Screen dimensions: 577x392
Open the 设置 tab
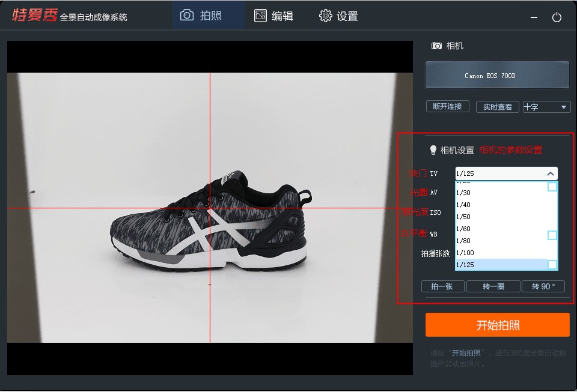point(338,16)
